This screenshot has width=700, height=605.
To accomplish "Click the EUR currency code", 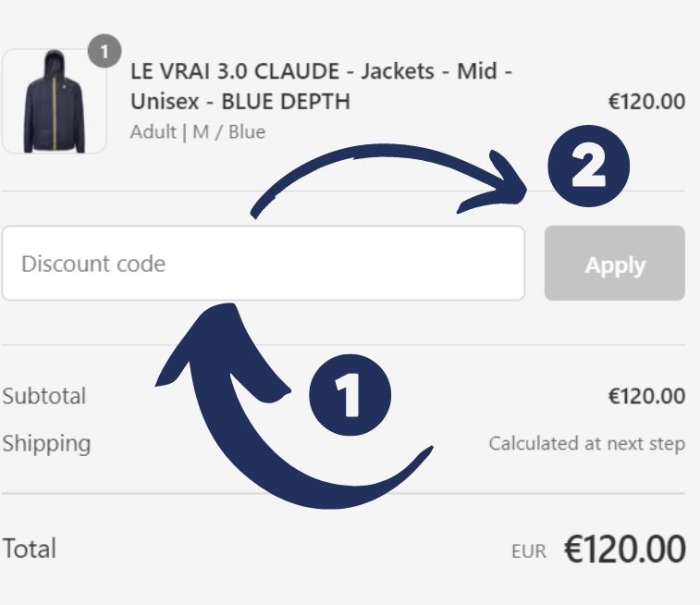I will point(529,551).
